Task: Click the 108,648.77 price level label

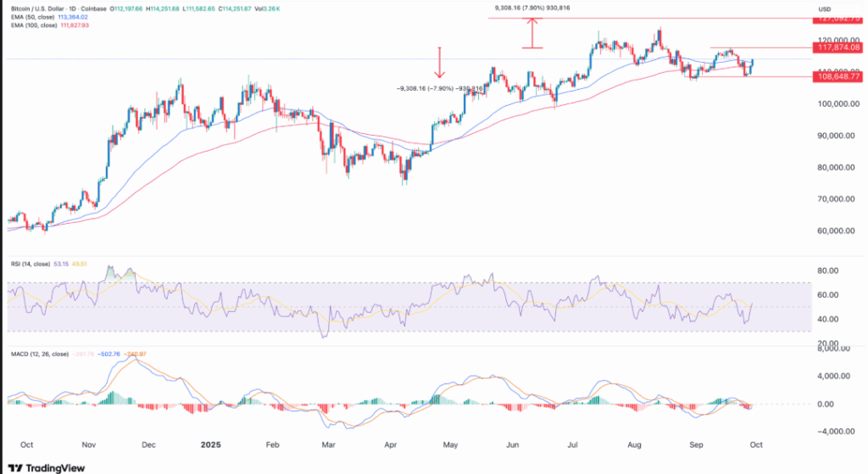Action: (837, 76)
